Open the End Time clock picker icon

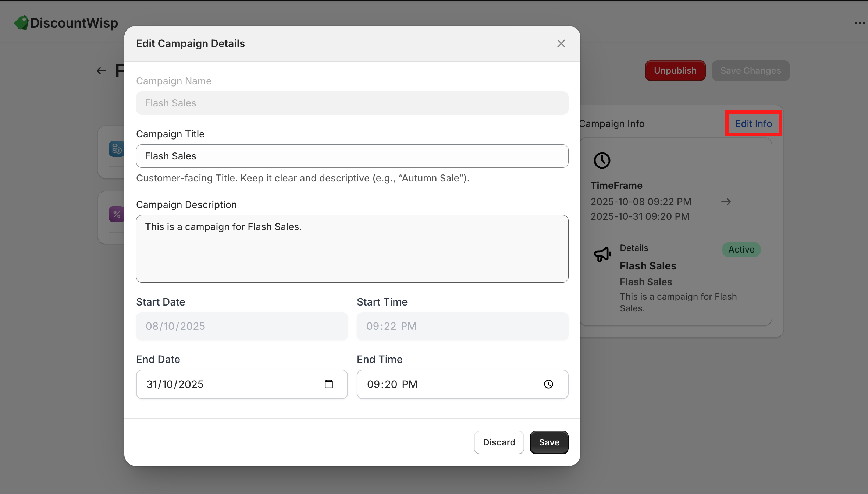click(548, 384)
